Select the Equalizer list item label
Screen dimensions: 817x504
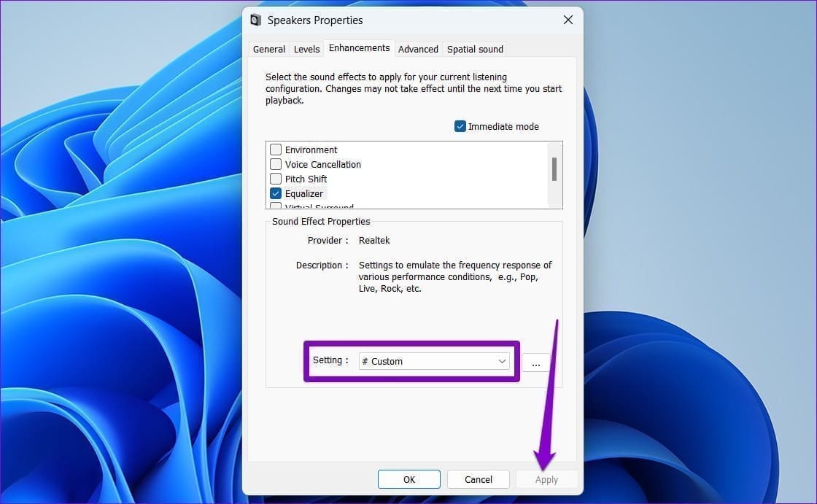304,193
